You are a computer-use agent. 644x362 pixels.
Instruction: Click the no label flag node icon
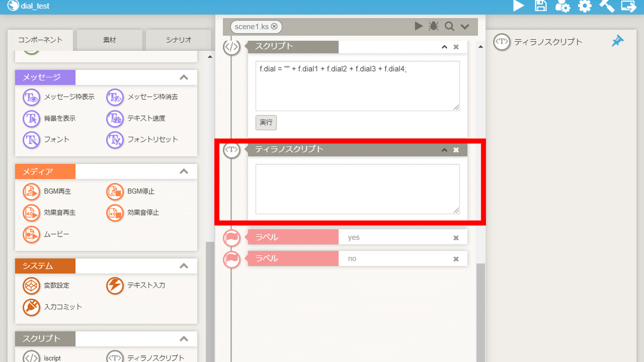tap(231, 259)
